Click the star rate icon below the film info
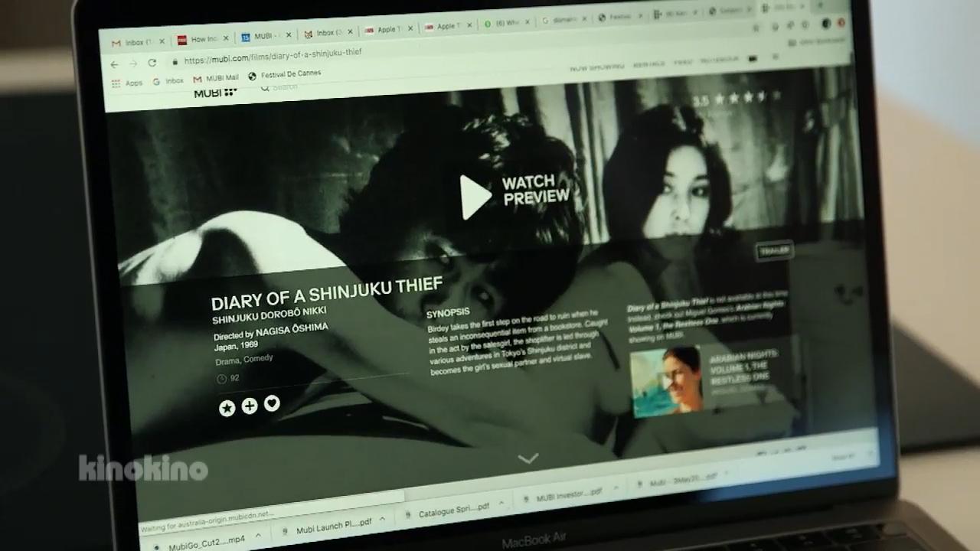This screenshot has height=551, width=980. pyautogui.click(x=227, y=408)
